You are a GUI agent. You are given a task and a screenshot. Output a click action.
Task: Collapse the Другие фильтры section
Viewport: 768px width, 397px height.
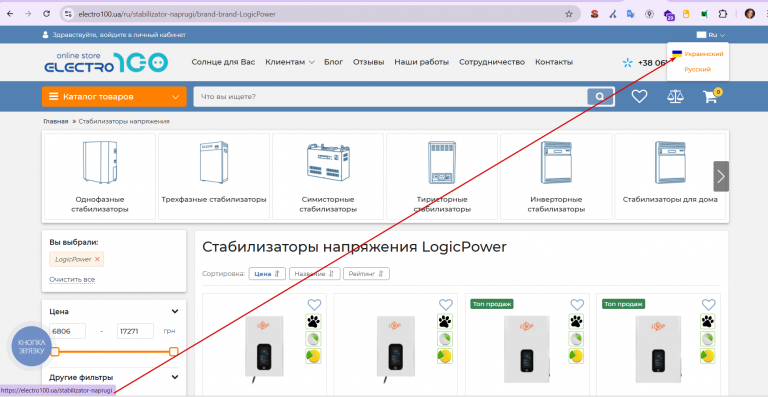(175, 377)
